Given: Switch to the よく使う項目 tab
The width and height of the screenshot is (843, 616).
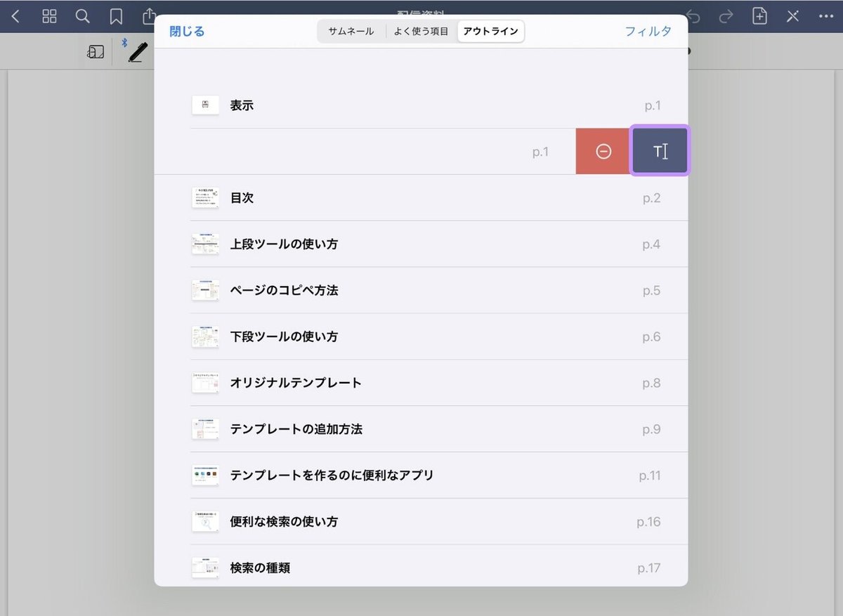Looking at the screenshot, I should point(421,31).
